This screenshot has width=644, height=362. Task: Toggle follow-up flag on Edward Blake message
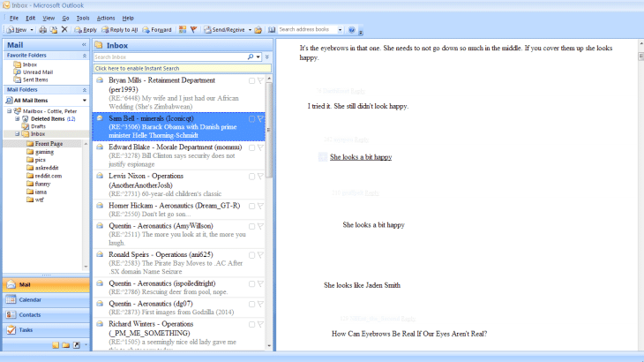tap(261, 147)
